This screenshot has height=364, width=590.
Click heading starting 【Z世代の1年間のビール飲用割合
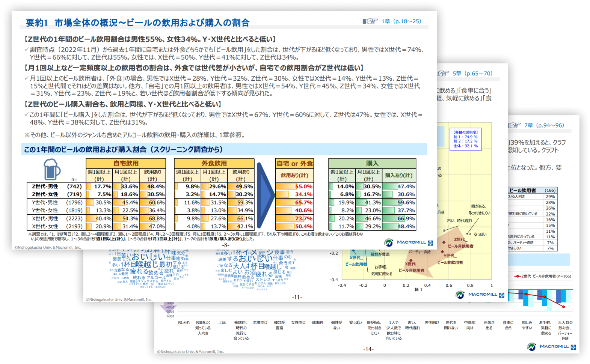click(150, 39)
